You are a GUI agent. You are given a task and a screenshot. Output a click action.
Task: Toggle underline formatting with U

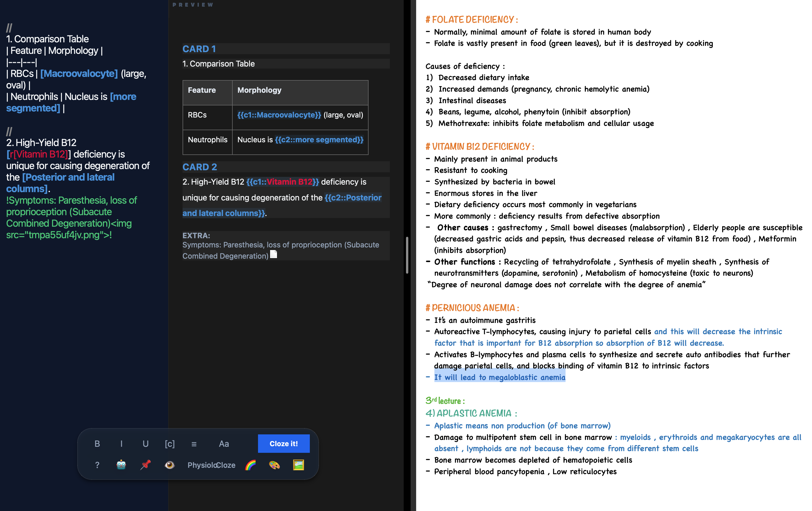pyautogui.click(x=145, y=444)
